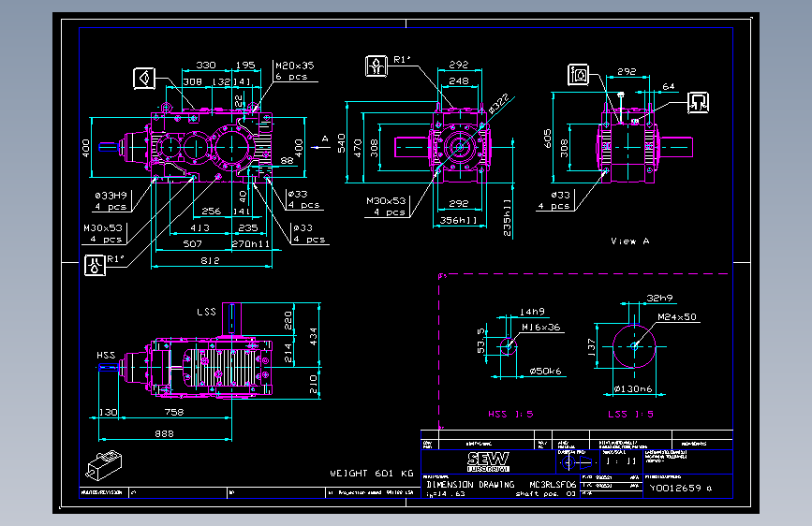Screen dimensions: 812x526
Task: Click the 'HSS 1:5' detail caption
Action: 510,415
